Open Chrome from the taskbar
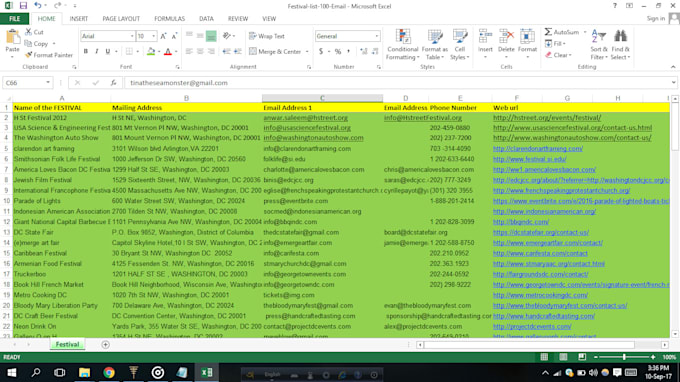Viewport: 680px width, 382px height. tap(109, 372)
